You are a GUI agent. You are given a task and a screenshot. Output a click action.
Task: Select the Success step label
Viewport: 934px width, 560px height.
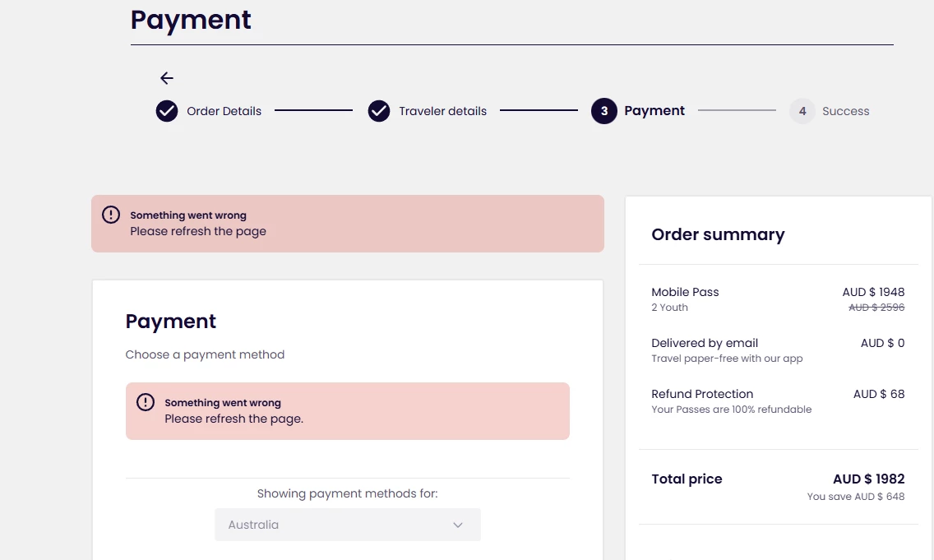[845, 111]
